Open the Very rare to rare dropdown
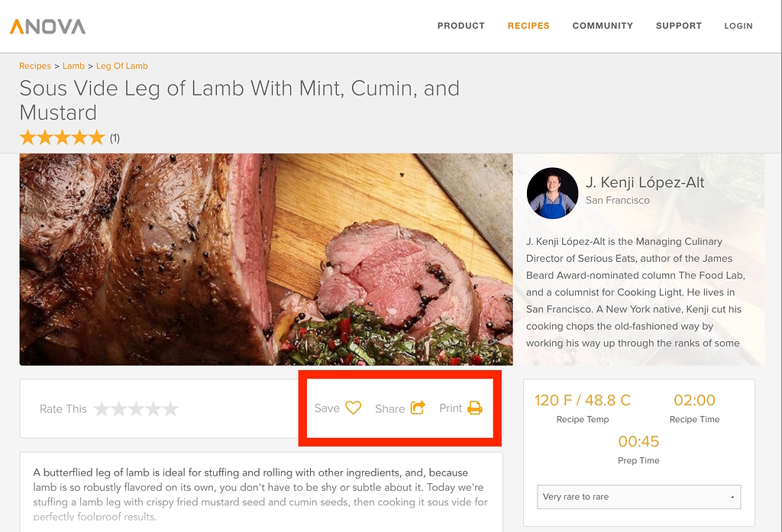 click(639, 497)
